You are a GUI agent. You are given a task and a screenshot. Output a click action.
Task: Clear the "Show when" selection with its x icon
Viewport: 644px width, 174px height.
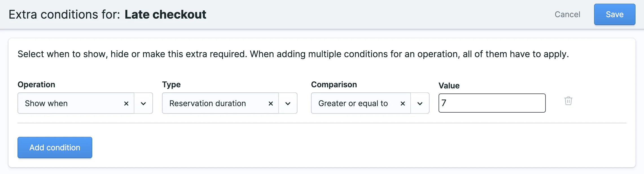pos(126,103)
